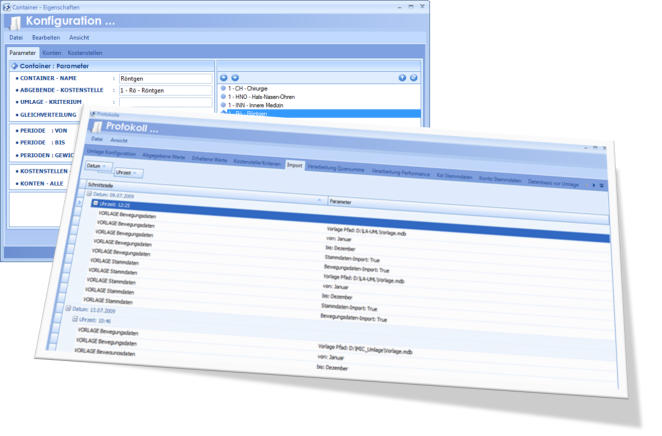Click the Container - Name input field

click(165, 78)
